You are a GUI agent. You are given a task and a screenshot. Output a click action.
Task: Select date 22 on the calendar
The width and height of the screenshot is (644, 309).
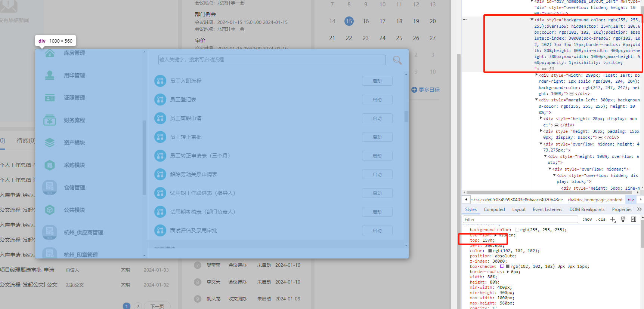point(349,38)
